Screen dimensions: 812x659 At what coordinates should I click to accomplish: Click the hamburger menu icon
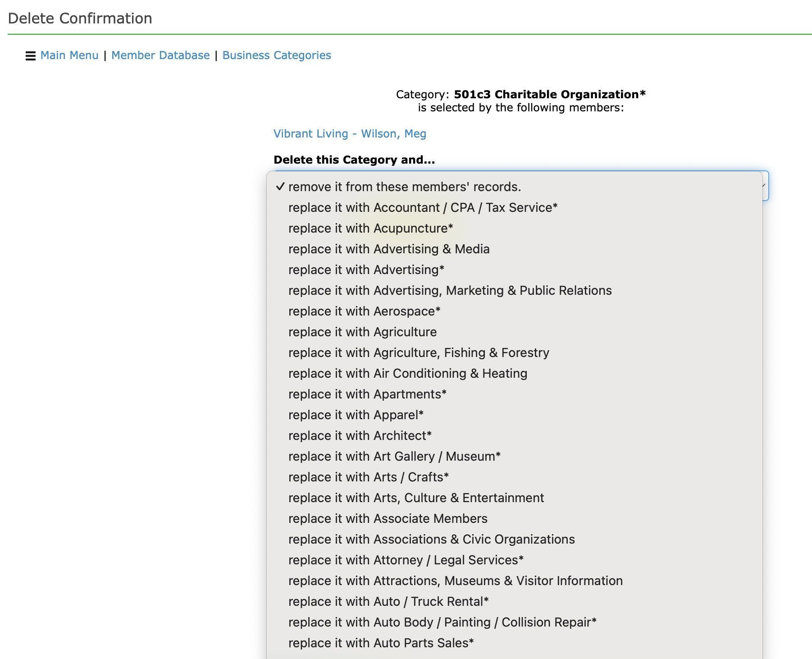[30, 56]
